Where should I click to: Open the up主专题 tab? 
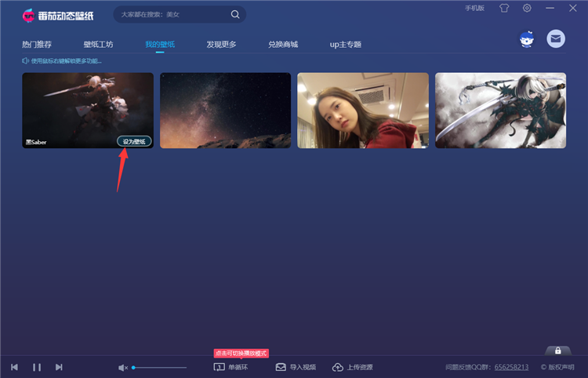[346, 44]
